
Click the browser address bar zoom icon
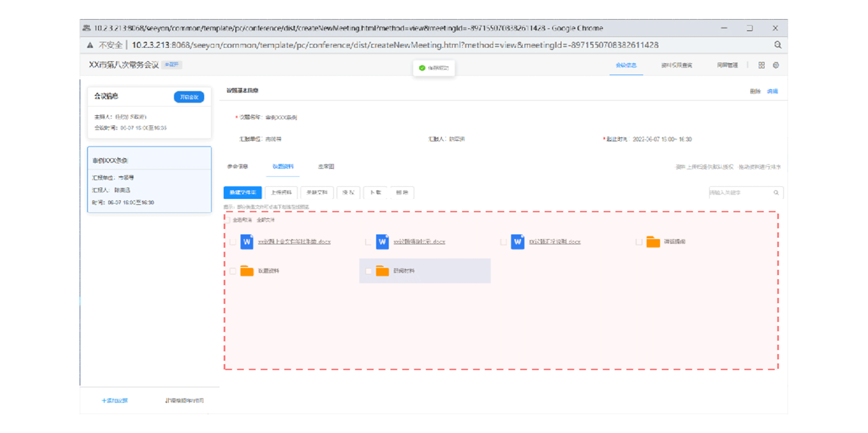pos(778,45)
